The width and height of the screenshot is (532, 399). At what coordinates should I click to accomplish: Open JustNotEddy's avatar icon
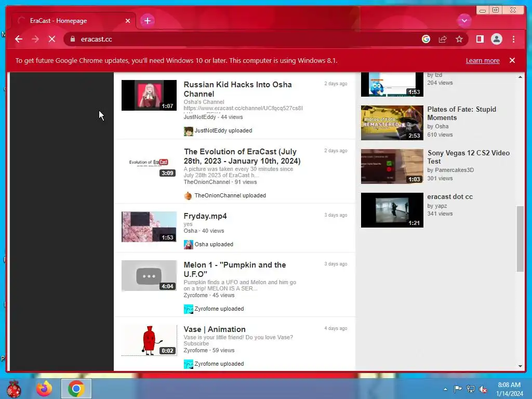pos(188,131)
